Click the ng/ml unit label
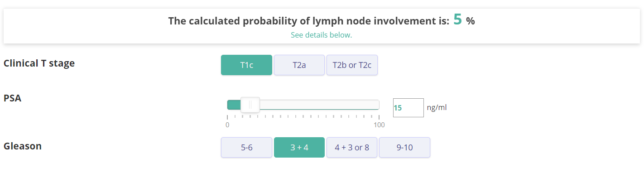Screen dimensions: 644x173 [437, 108]
